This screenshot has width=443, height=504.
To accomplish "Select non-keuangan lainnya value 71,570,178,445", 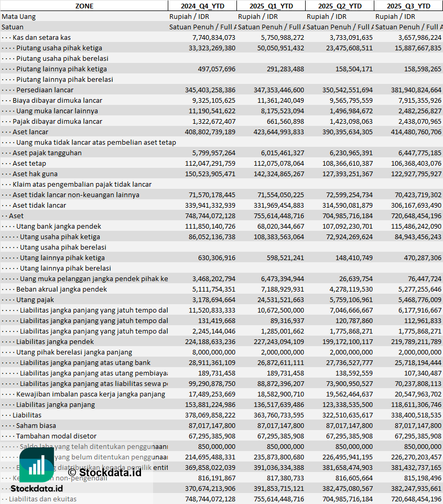I will 212,195.
